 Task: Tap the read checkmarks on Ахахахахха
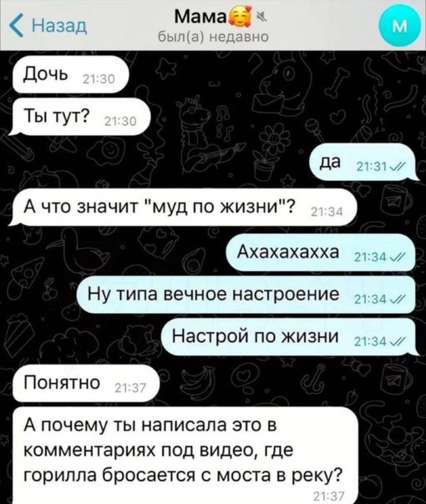click(x=397, y=258)
